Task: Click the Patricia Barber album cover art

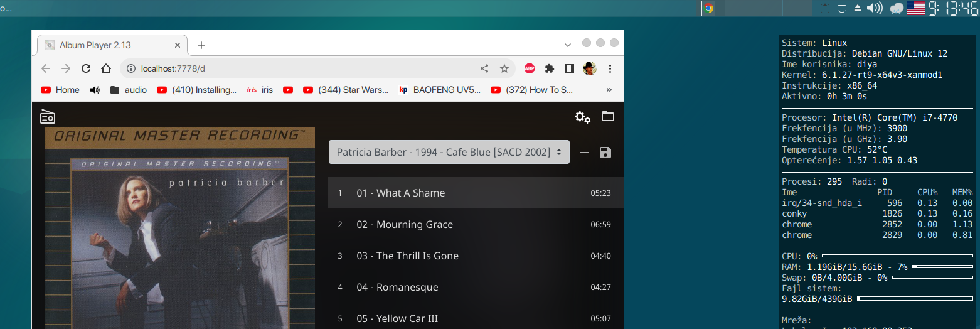Action: coord(179,228)
